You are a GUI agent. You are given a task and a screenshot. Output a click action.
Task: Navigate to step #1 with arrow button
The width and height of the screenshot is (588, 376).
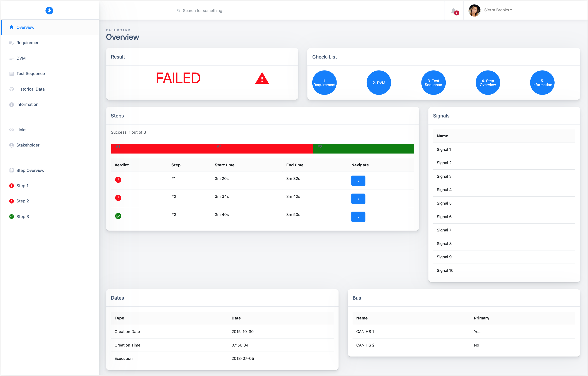click(x=358, y=181)
